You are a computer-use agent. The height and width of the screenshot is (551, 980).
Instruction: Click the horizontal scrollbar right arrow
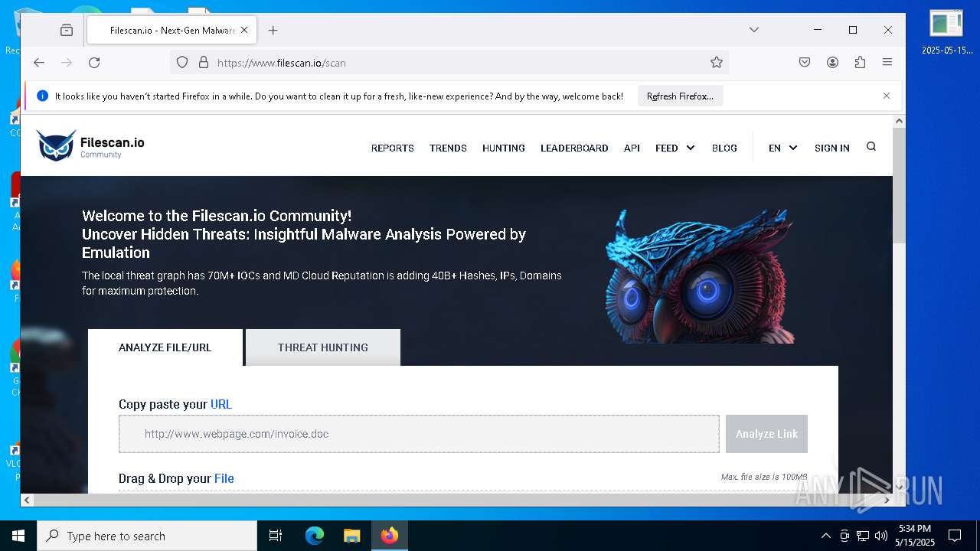[x=887, y=500]
